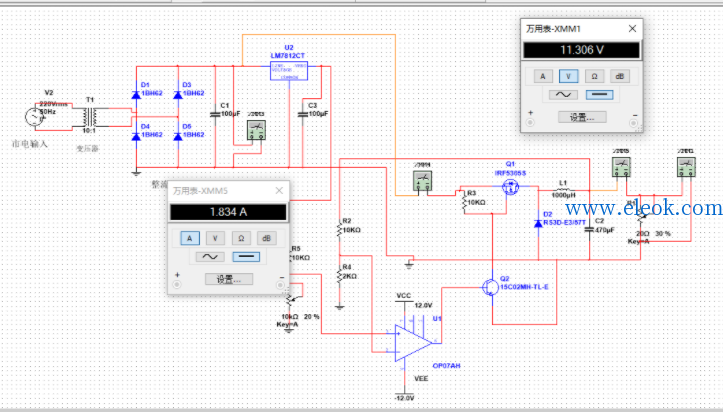Click the -12.0V supply value label
This screenshot has height=412, width=723.
click(x=404, y=398)
